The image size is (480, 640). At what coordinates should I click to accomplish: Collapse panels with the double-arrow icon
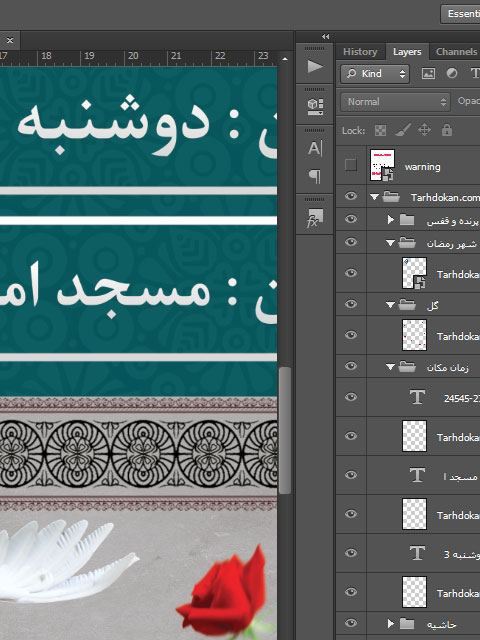point(325,36)
